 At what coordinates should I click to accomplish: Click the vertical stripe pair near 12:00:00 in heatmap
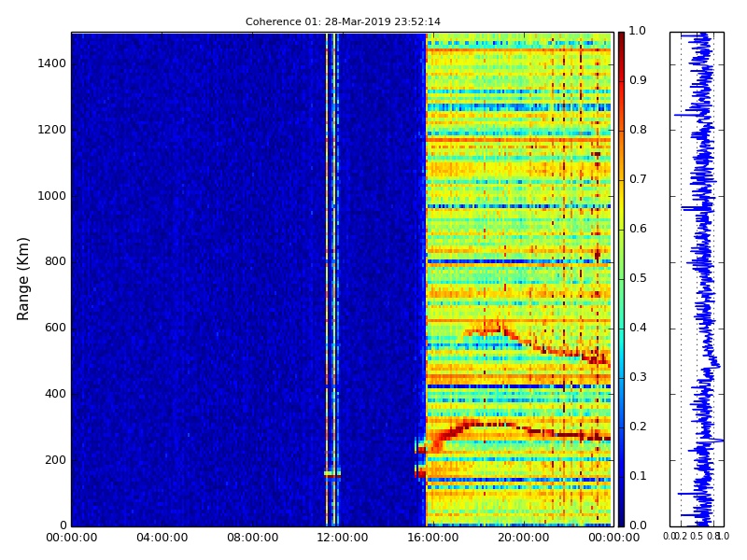331,279
